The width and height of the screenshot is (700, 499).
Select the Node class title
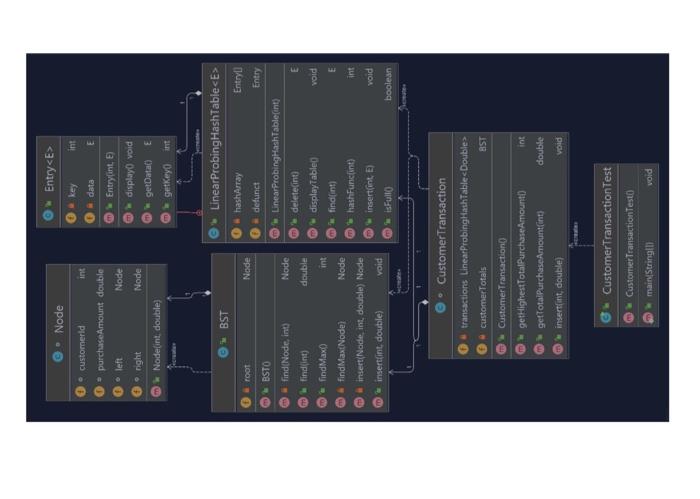click(x=58, y=320)
